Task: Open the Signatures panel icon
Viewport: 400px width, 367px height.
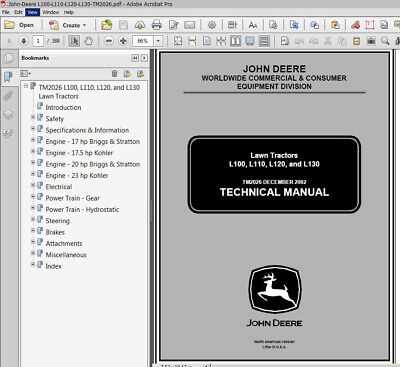Action: click(8, 133)
